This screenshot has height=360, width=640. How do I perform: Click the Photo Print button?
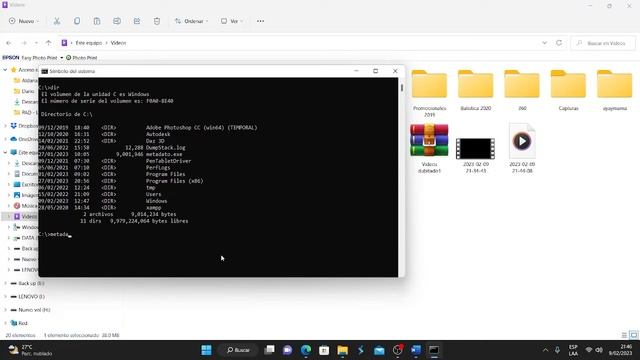(82, 58)
